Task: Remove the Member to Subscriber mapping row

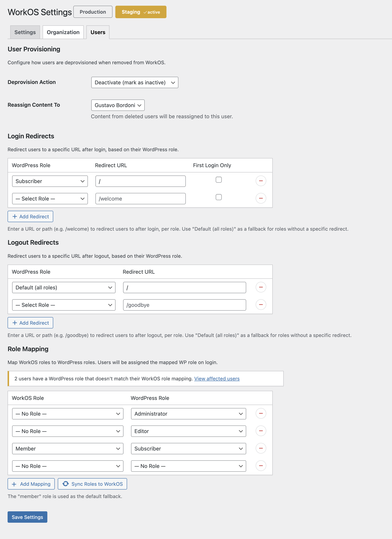Action: point(261,448)
